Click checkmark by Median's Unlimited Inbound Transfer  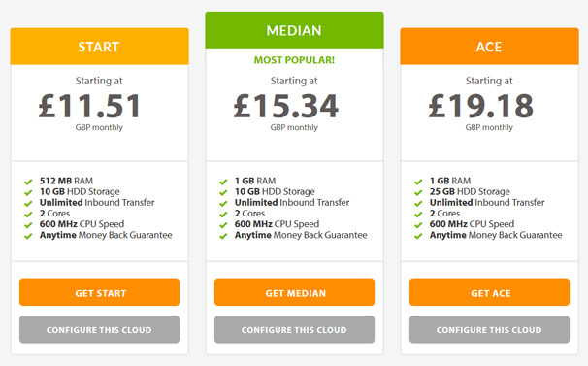223,204
